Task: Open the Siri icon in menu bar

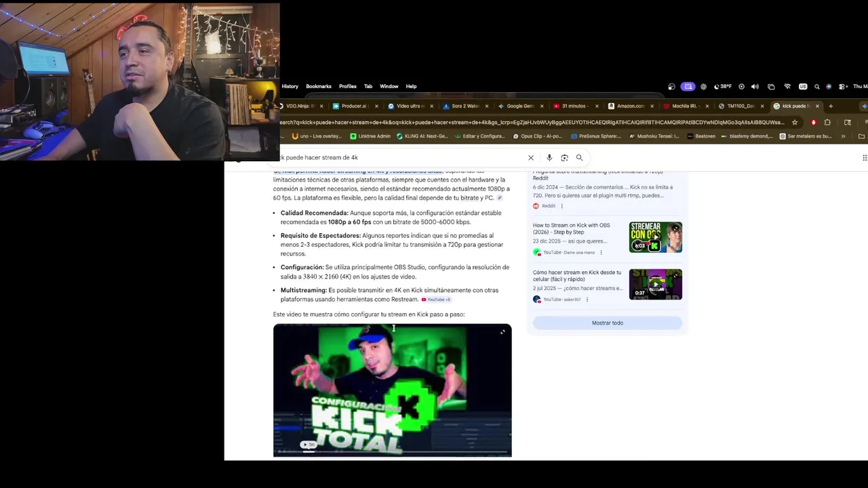Action: click(x=829, y=87)
